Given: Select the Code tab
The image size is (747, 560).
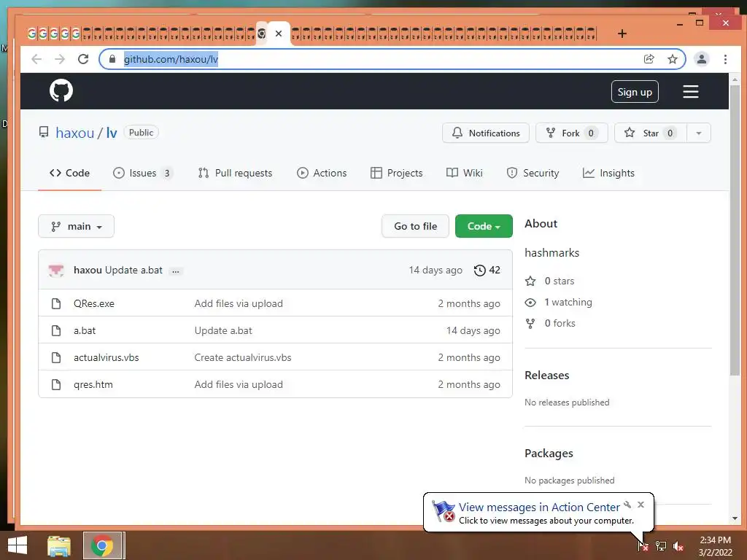Looking at the screenshot, I should click(69, 173).
